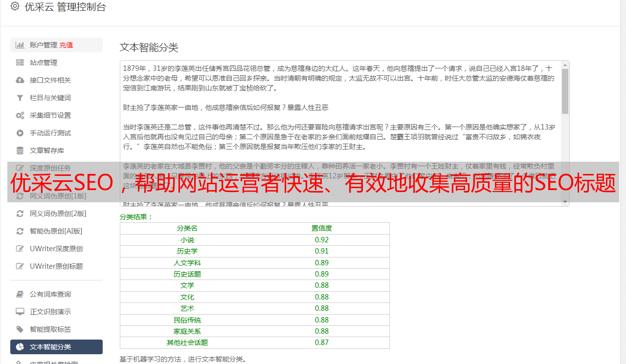626x364 pixels.
Task: Click the 历史话题 category cell
Action: [187, 274]
